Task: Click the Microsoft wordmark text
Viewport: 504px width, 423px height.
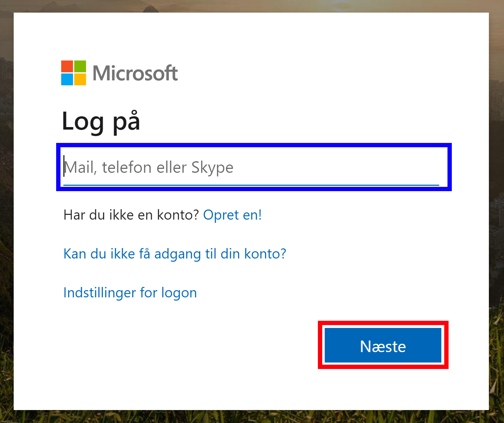Action: 135,73
